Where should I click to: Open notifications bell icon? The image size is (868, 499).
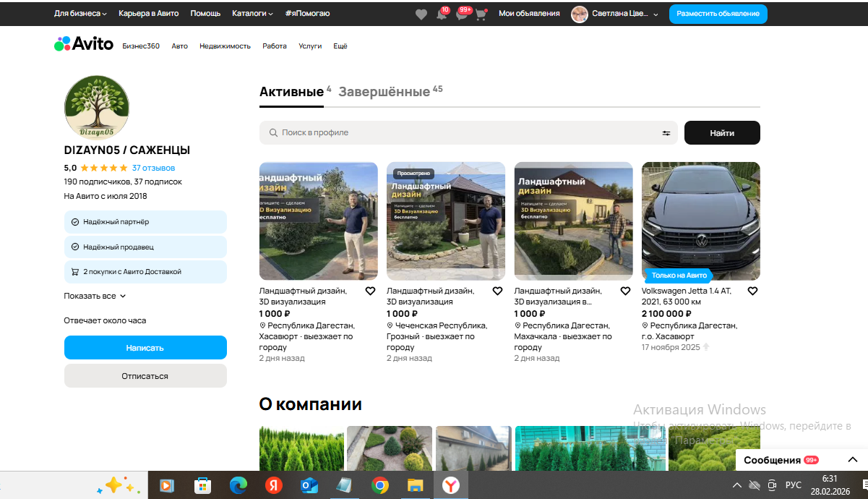click(442, 14)
